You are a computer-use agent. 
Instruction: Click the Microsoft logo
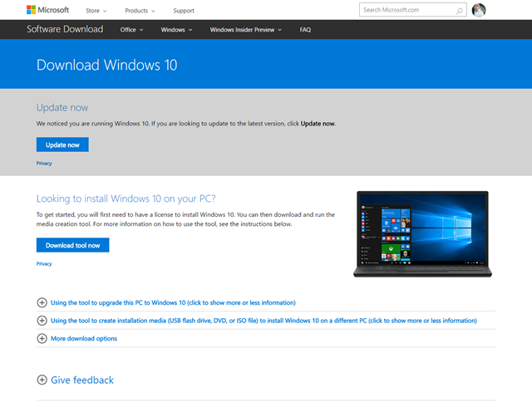click(x=47, y=10)
